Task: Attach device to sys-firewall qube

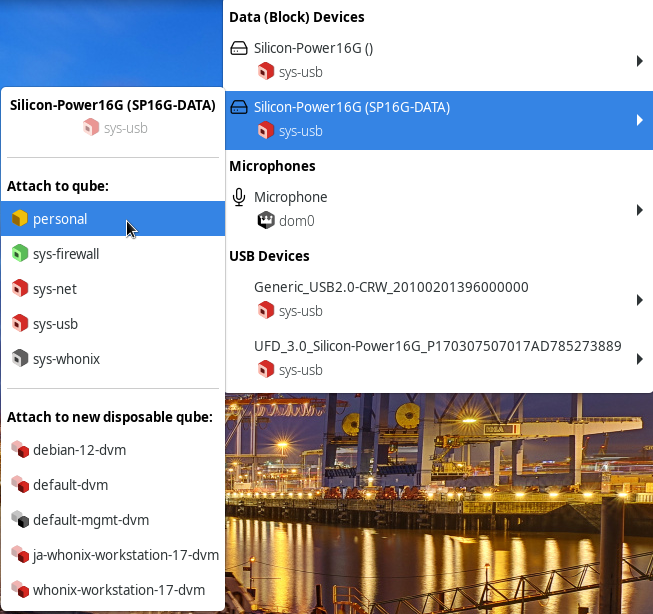Action: (112, 254)
